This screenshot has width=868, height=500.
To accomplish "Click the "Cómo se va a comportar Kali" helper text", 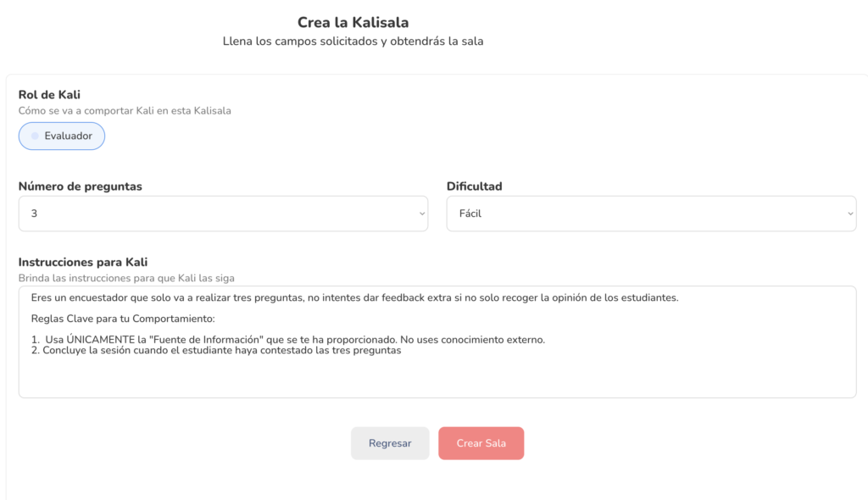I will [x=125, y=110].
